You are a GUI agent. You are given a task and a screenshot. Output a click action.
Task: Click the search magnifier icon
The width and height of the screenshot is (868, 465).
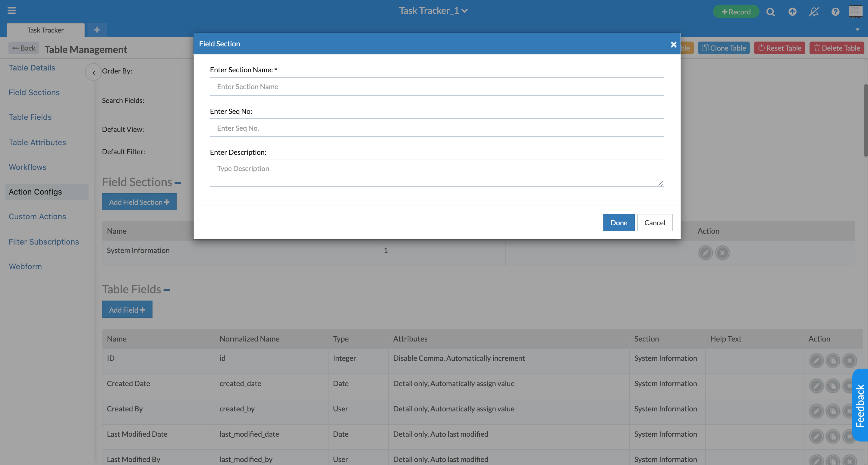[x=771, y=12]
